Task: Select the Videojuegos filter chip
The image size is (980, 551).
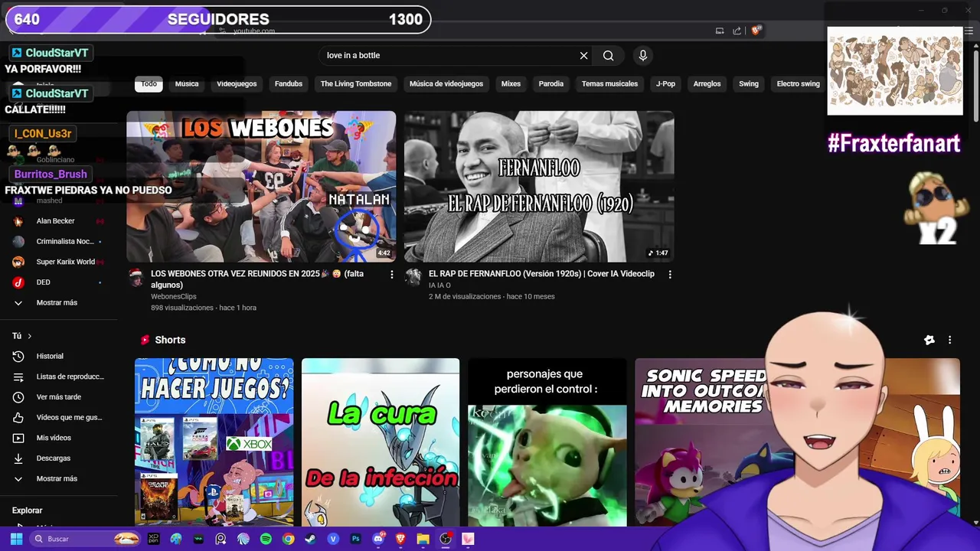Action: pyautogui.click(x=237, y=84)
